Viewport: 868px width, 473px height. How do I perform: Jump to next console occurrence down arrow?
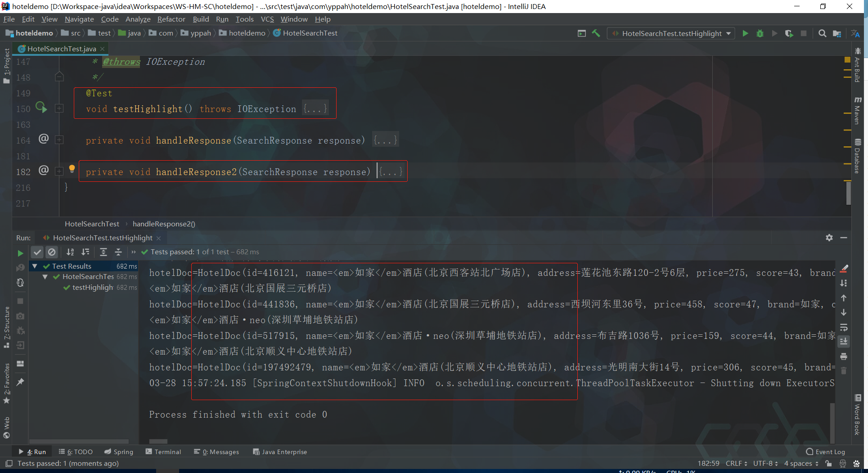(844, 312)
